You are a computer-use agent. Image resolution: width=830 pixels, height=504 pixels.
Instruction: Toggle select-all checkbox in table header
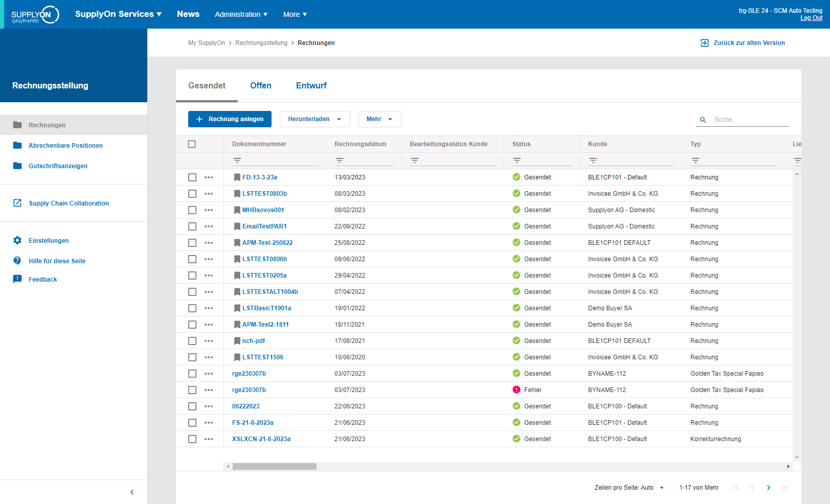coord(192,144)
